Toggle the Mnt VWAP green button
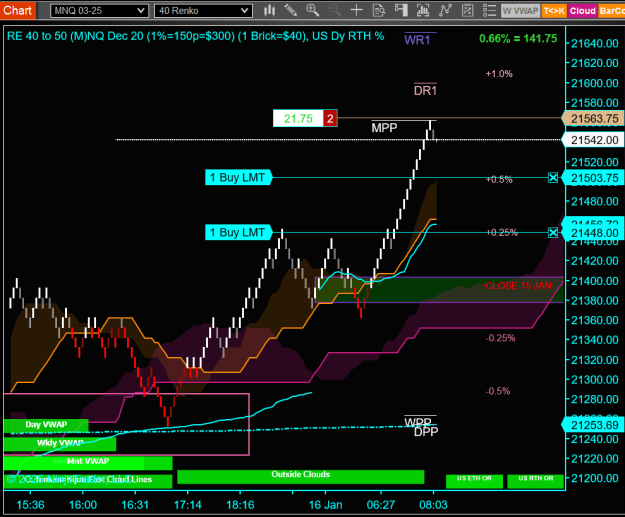This screenshot has width=625, height=517. click(x=88, y=462)
